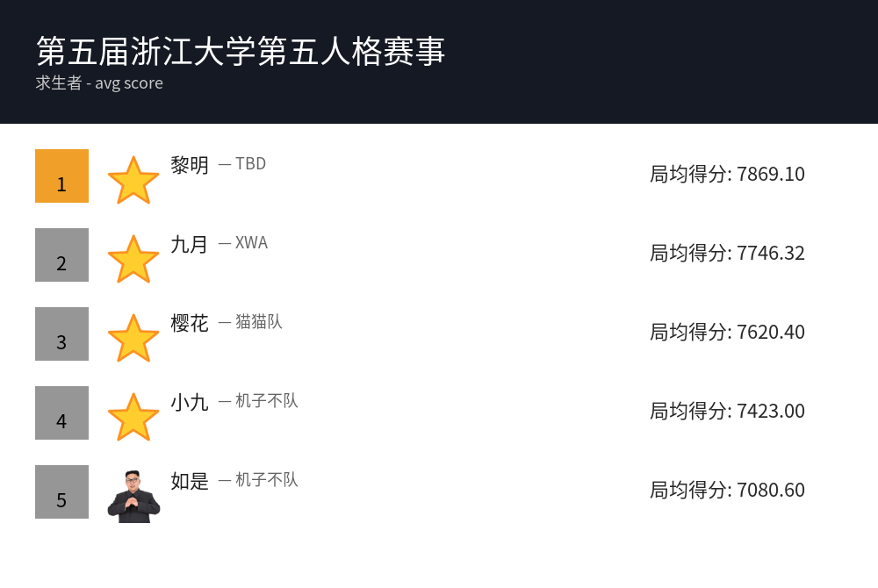The height and width of the screenshot is (588, 878).
Task: Click team label XWA
Action: (x=251, y=242)
